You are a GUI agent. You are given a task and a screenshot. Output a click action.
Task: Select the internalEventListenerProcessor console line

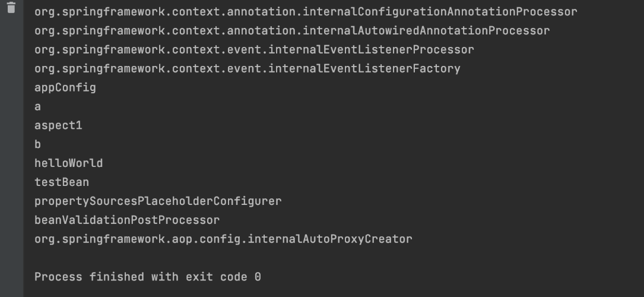(x=253, y=50)
